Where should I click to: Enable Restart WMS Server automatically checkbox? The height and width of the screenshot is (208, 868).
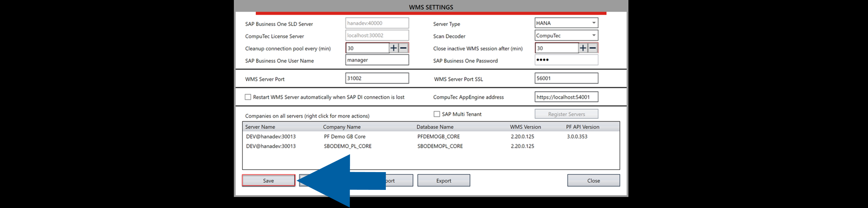tap(248, 97)
